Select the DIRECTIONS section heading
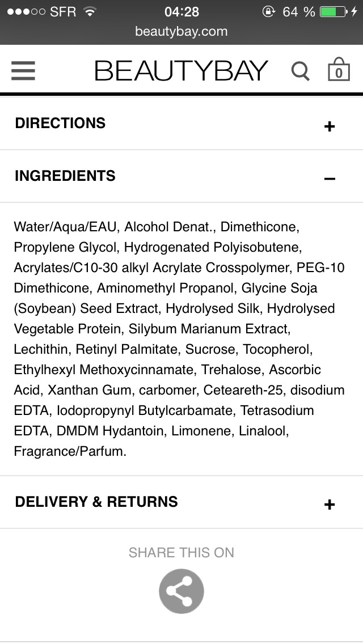 click(60, 124)
